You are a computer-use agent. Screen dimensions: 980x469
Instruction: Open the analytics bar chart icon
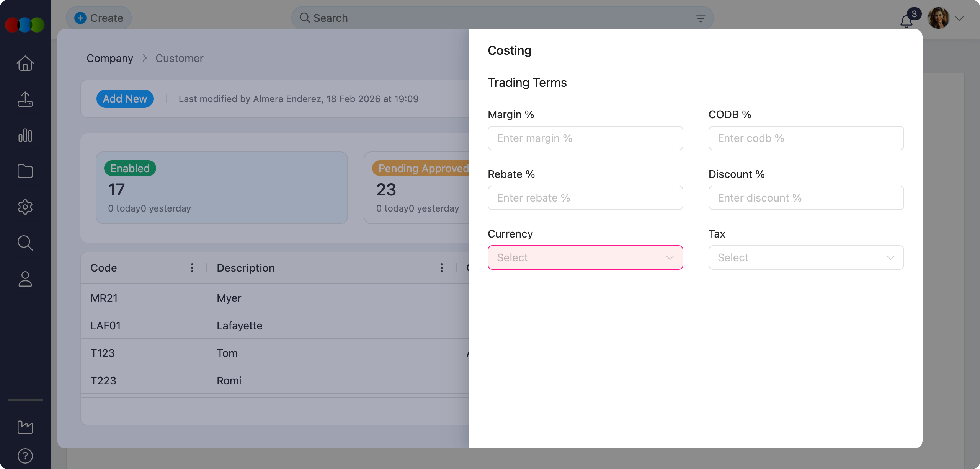[x=25, y=135]
